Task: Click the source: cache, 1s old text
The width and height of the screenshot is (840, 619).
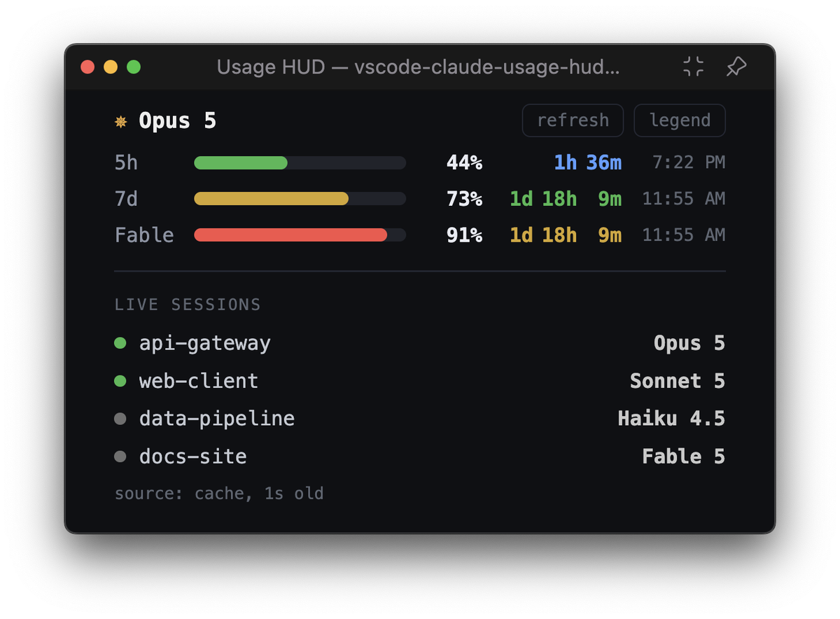Action: point(219,494)
